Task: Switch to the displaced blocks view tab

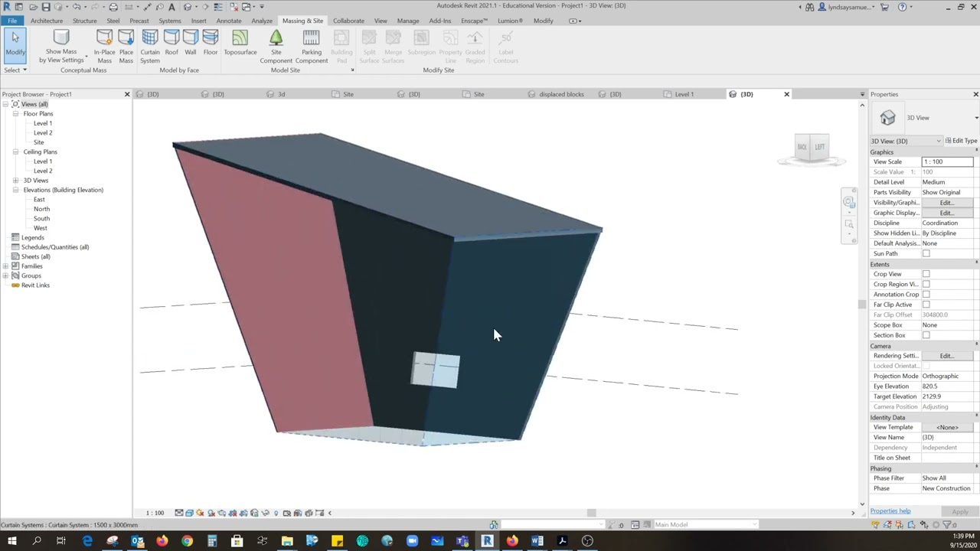Action: (x=561, y=94)
